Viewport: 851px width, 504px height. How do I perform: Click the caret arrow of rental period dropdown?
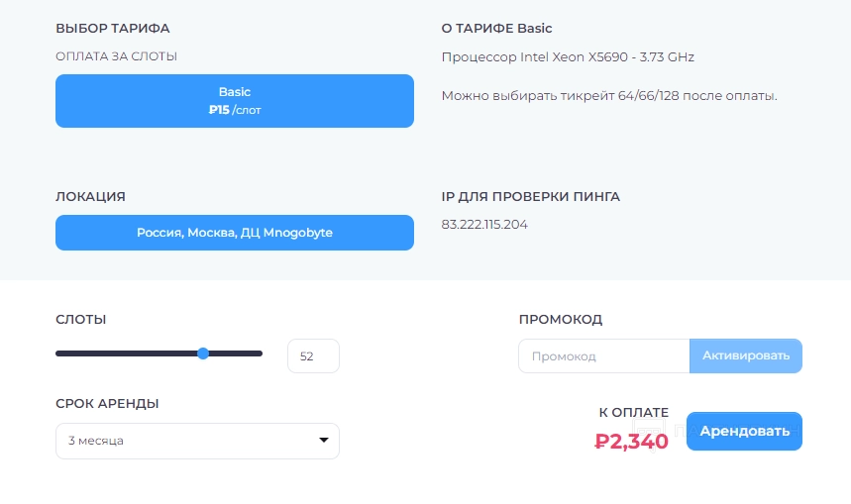(323, 441)
